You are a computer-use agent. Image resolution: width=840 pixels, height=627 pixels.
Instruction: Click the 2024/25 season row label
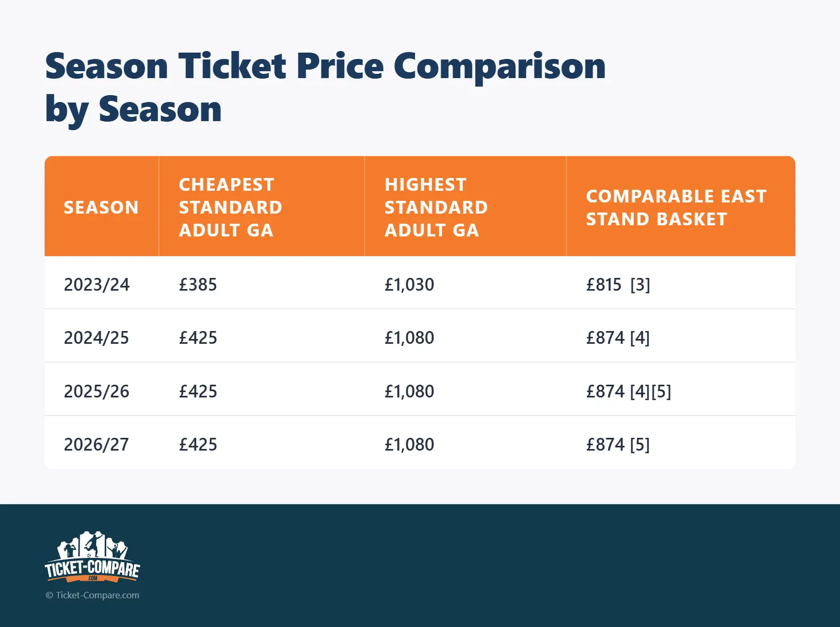tap(97, 338)
